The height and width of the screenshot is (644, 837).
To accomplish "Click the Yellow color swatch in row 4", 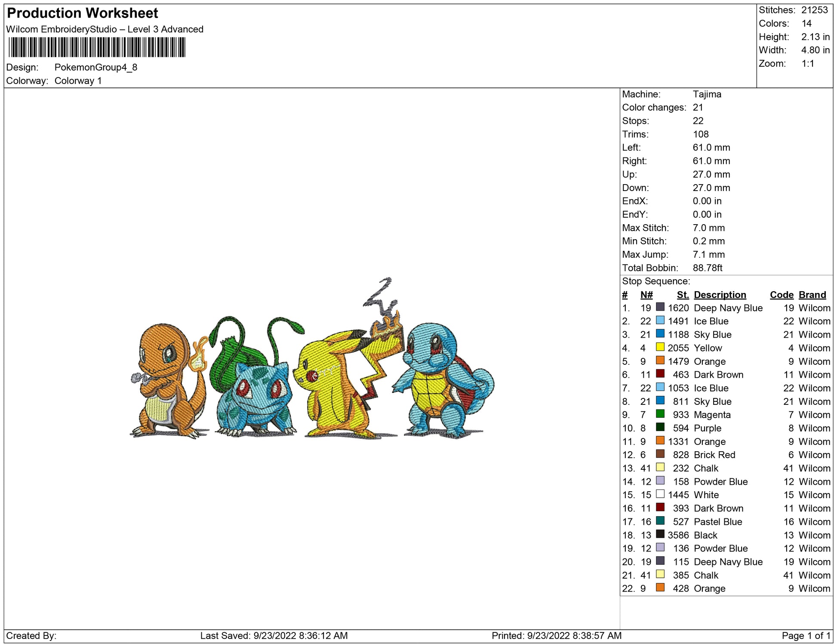I will (660, 347).
